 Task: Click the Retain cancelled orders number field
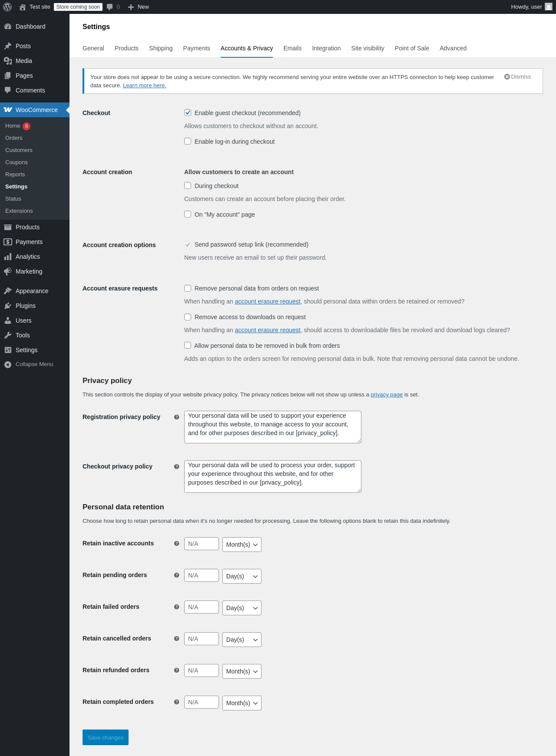[202, 639]
